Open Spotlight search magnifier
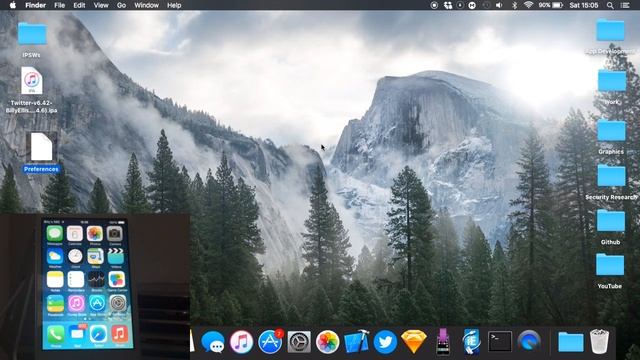The image size is (640, 360). point(610,5)
